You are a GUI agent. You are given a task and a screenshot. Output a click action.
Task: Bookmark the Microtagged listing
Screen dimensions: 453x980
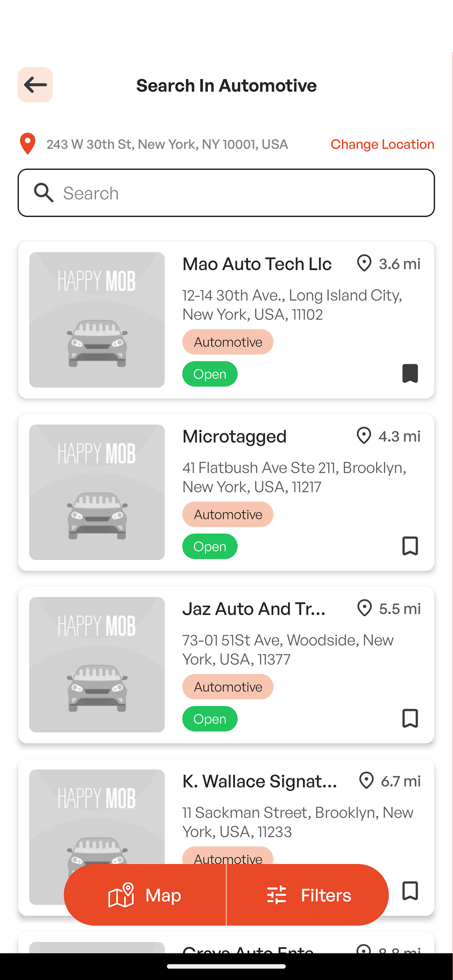pos(410,546)
